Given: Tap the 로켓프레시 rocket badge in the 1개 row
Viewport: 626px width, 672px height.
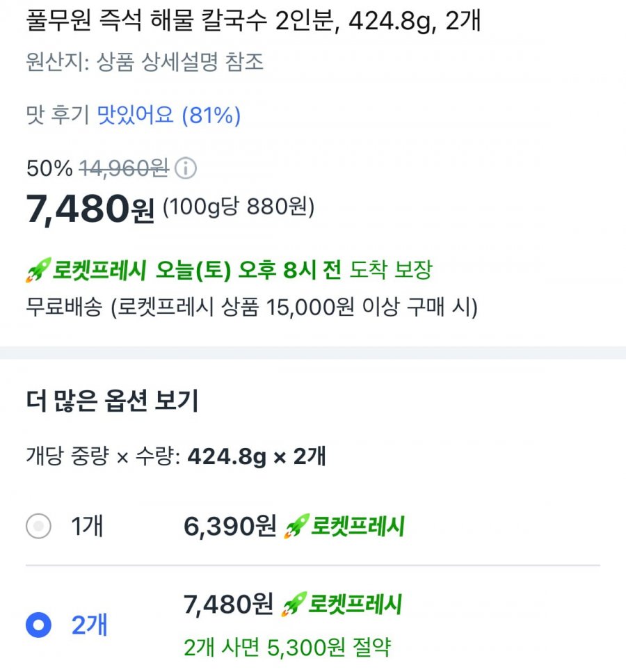Looking at the screenshot, I should point(344,527).
